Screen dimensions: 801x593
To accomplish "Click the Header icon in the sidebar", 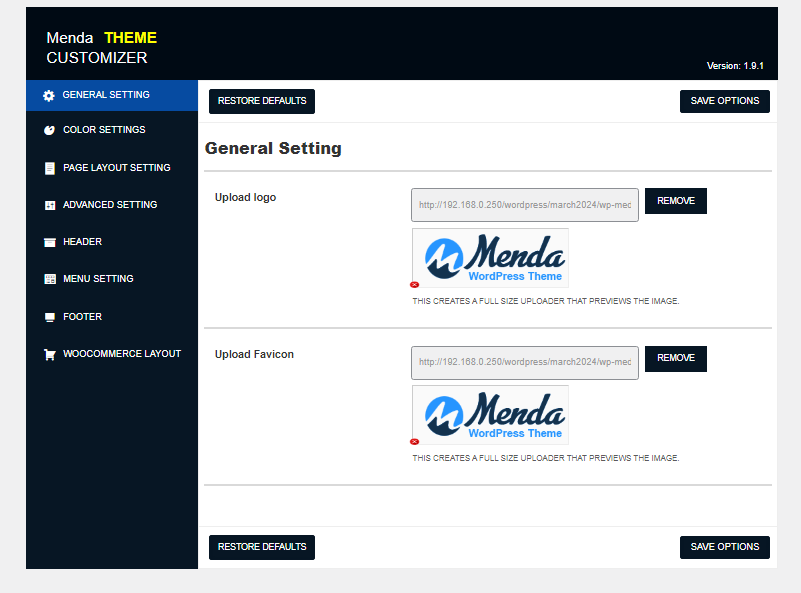I will [49, 242].
